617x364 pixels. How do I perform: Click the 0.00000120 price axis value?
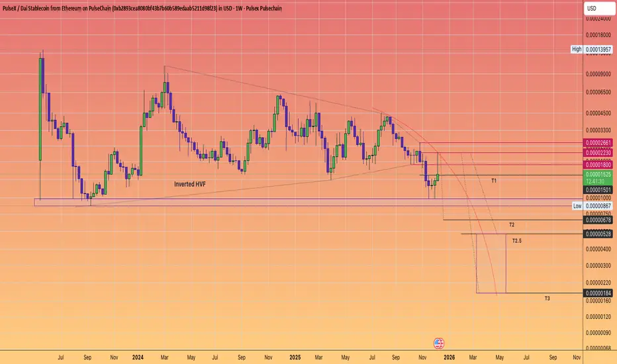click(598, 316)
